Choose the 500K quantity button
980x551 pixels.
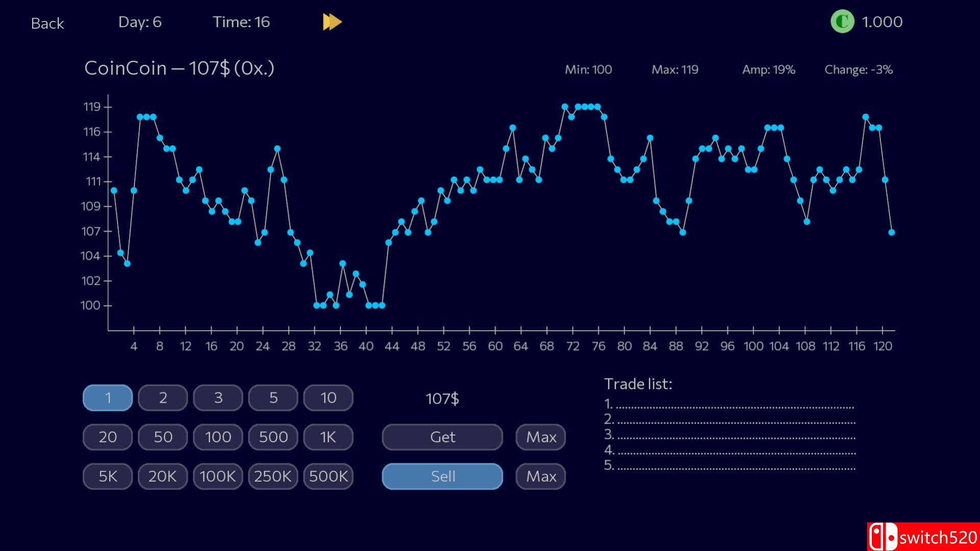tap(328, 477)
